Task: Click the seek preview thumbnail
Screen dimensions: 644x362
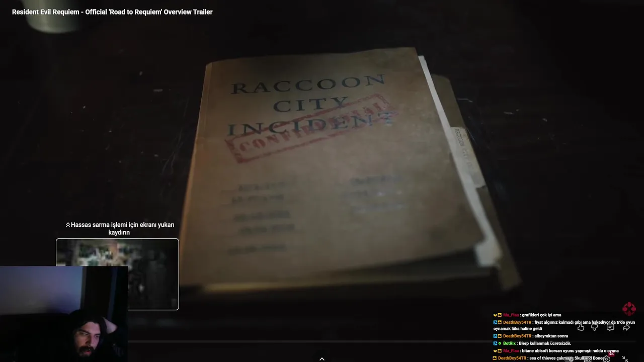Action: click(117, 274)
